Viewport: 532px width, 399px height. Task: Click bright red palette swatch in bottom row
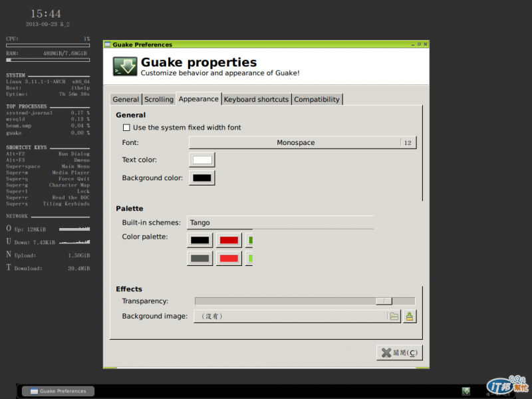229,259
